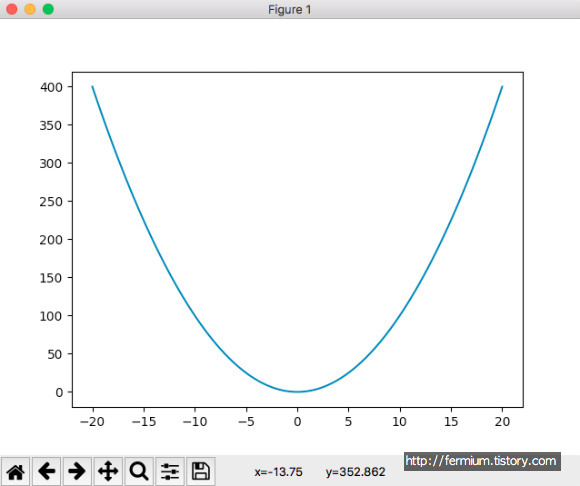Open the fermium.tistory.com link
The image size is (580, 486).
pos(482,461)
